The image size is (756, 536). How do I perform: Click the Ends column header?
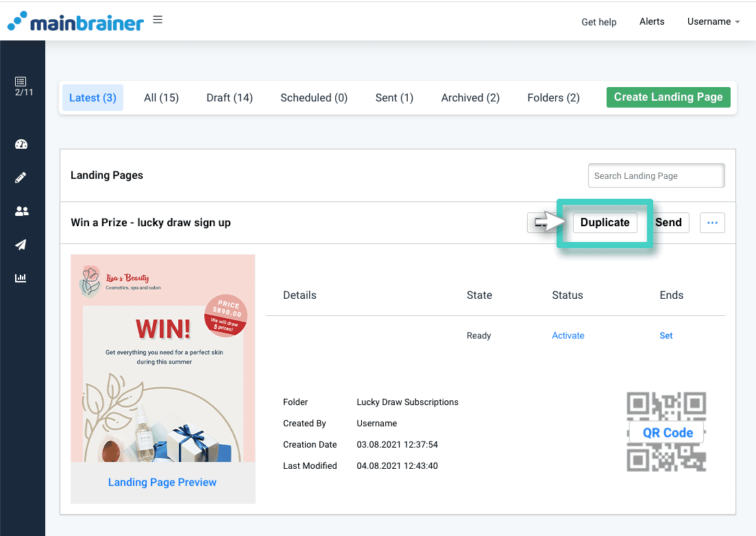(x=671, y=295)
